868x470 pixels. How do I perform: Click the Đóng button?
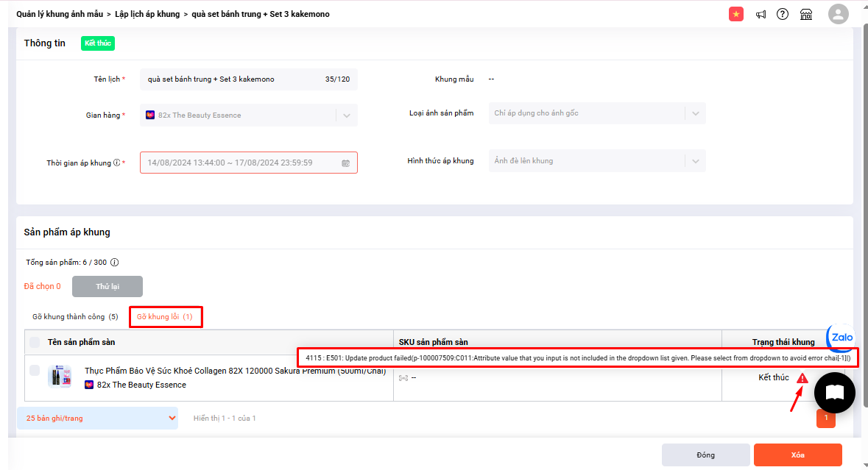pyautogui.click(x=705, y=455)
